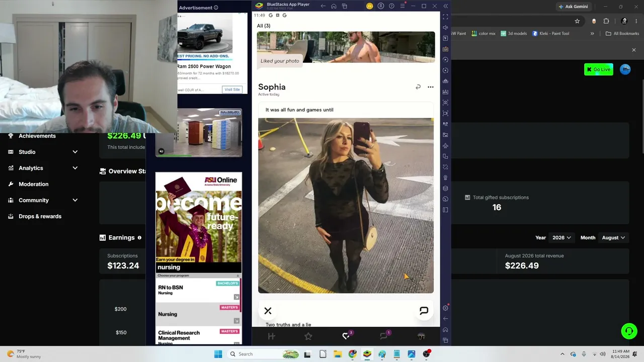Open the Achievements sidebar item
Image resolution: width=644 pixels, height=362 pixels.
point(37,136)
